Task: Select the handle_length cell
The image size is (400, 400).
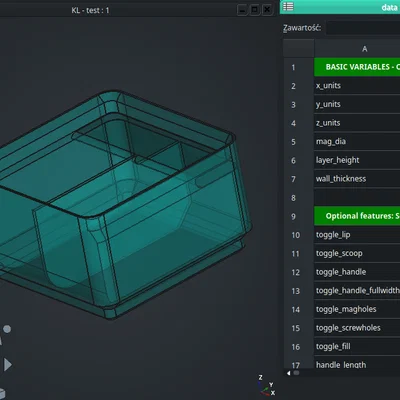Action: point(357,363)
